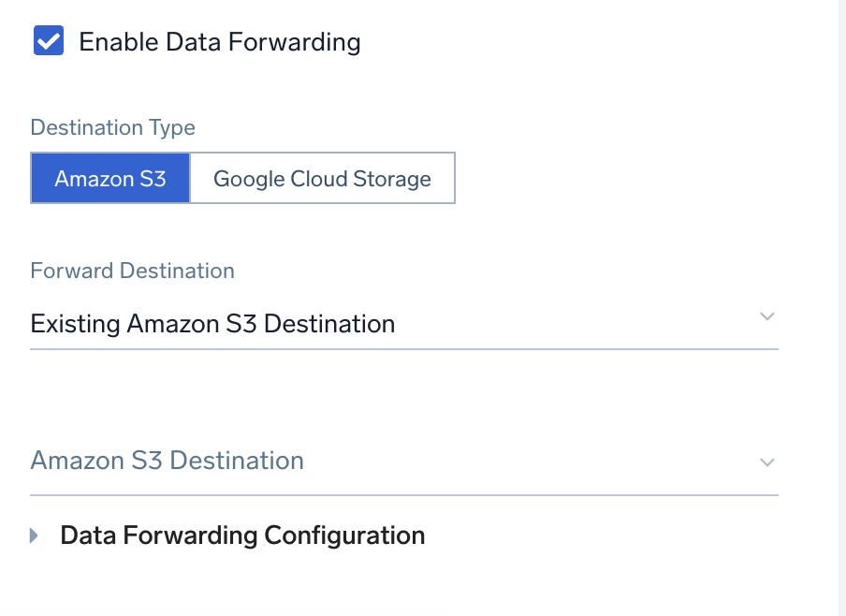Uncheck the Enable Data Forwarding checkbox
The image size is (846, 616).
tap(49, 40)
